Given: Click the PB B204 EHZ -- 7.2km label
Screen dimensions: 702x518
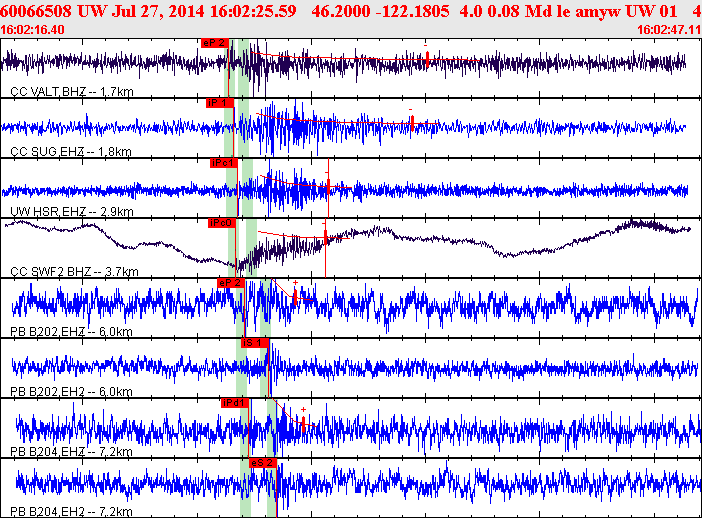Looking at the screenshot, I should pyautogui.click(x=71, y=452).
